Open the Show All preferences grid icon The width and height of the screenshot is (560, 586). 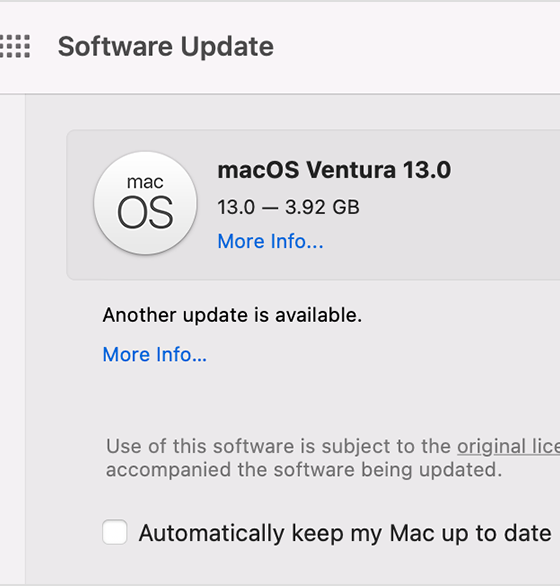pyautogui.click(x=15, y=46)
